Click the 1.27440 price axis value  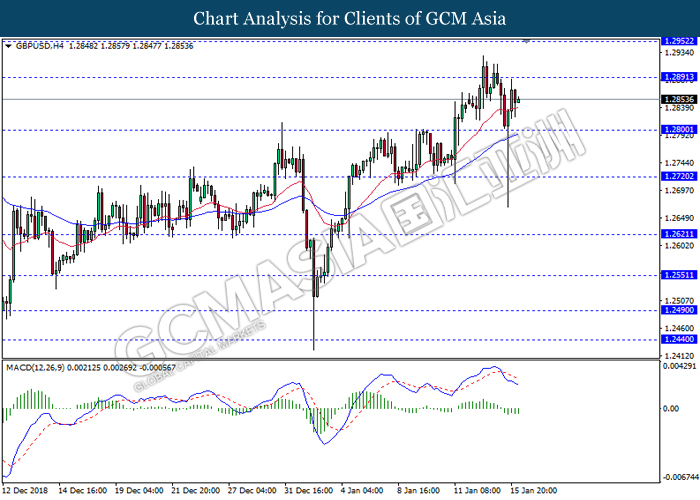click(679, 163)
